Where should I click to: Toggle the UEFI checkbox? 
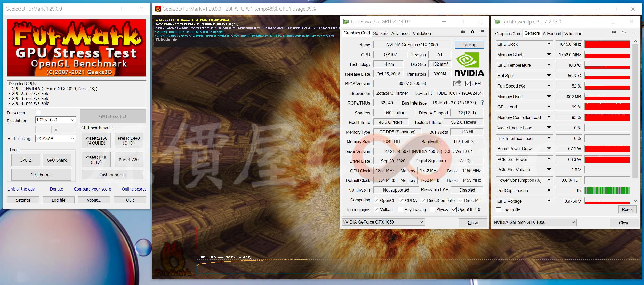click(x=468, y=84)
